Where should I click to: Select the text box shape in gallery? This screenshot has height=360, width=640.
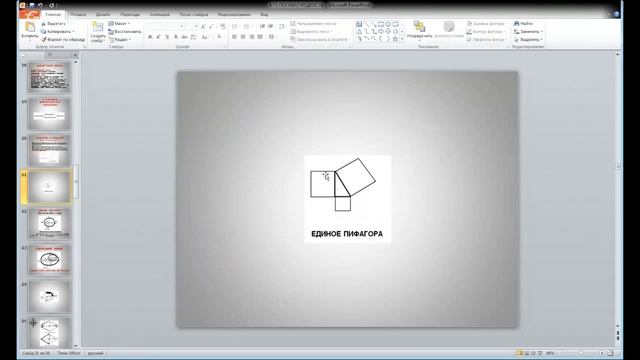(359, 24)
